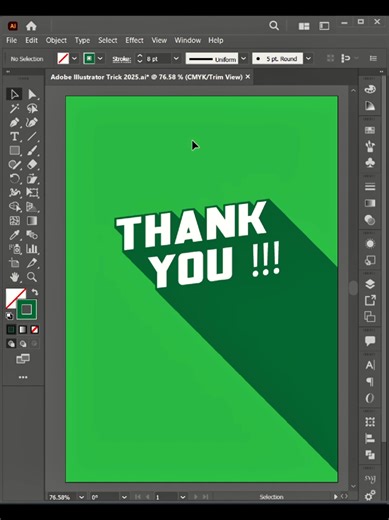The width and height of the screenshot is (389, 520).
Task: Enable Draw Normal mode
Action: click(x=11, y=343)
